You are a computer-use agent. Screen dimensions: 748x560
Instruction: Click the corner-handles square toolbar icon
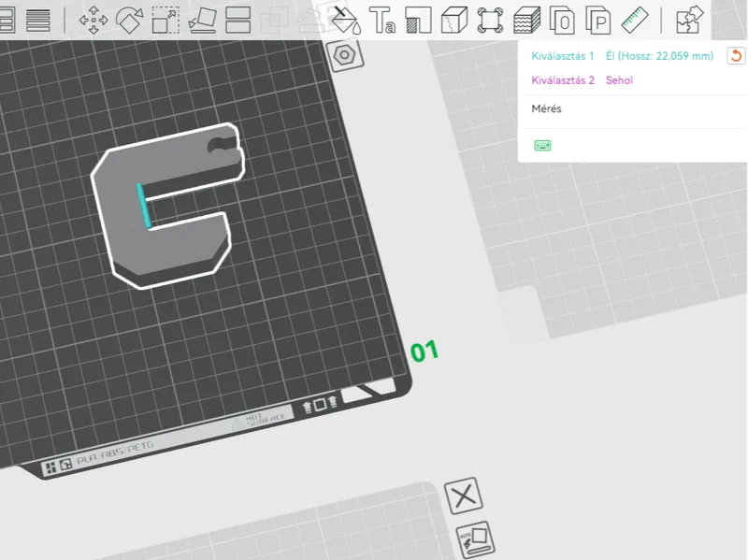click(490, 20)
